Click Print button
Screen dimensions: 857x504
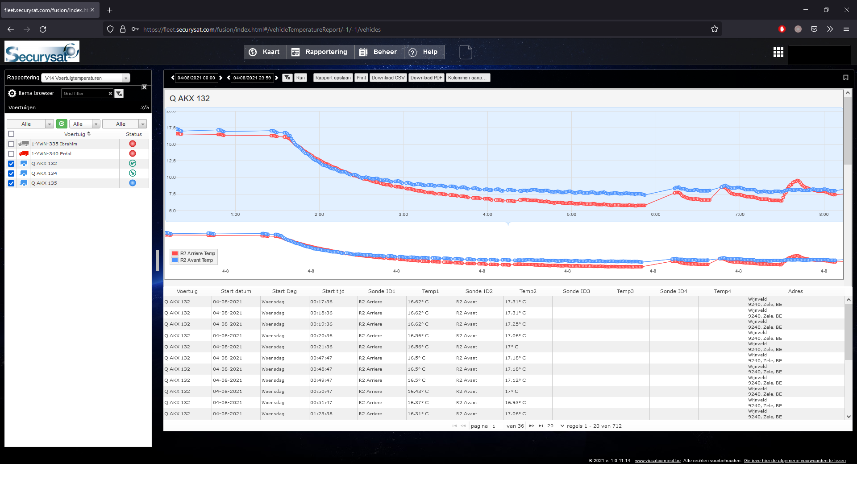[x=361, y=78]
